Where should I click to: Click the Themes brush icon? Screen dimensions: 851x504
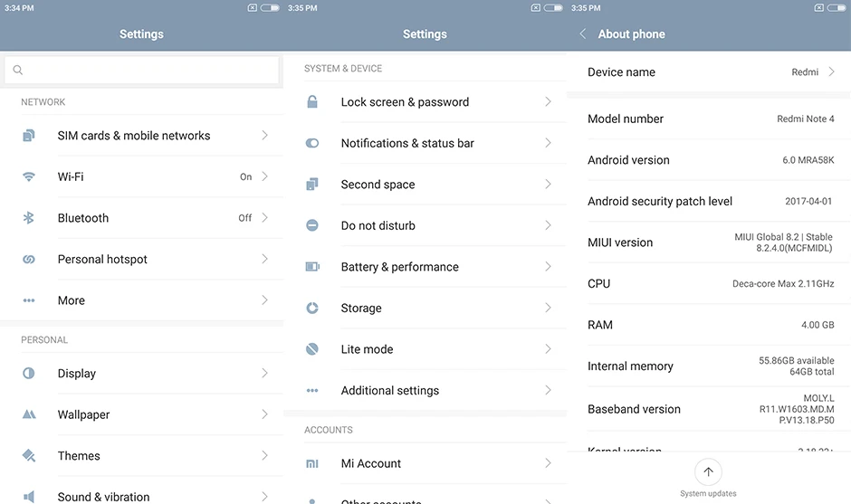pyautogui.click(x=29, y=456)
